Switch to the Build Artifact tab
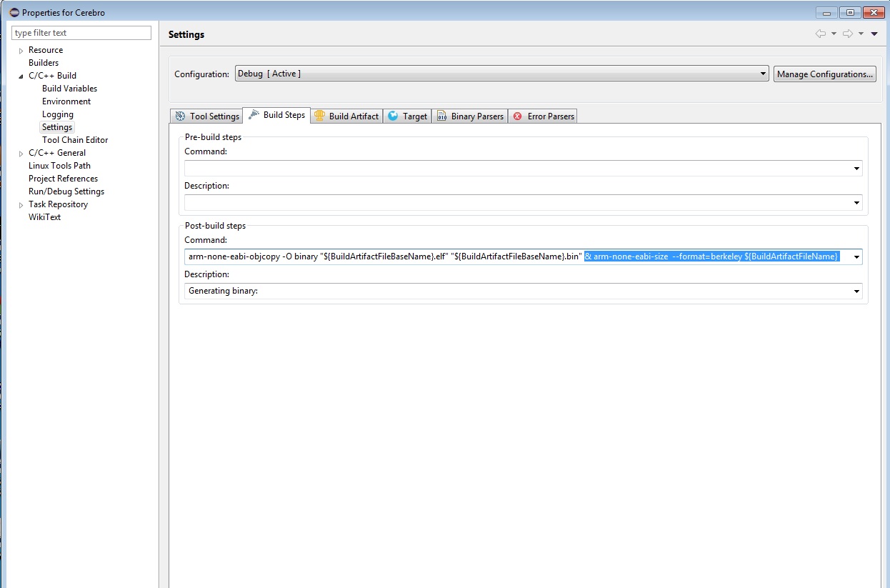 (x=346, y=116)
